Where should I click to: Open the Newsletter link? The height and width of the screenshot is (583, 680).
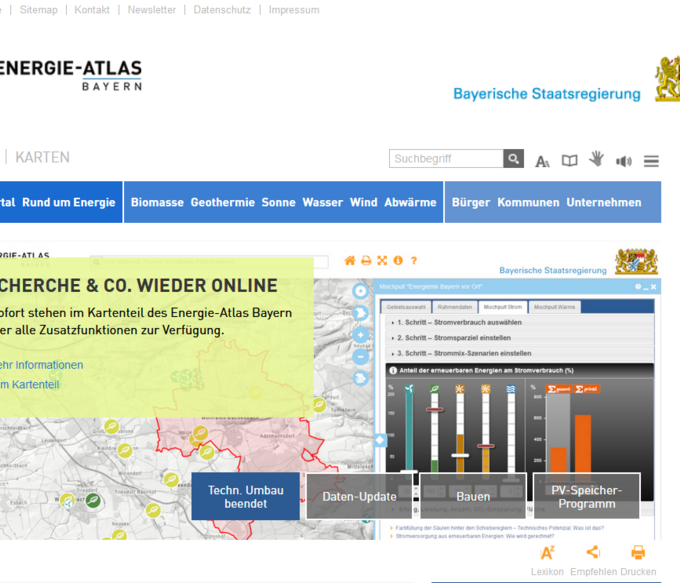point(152,10)
